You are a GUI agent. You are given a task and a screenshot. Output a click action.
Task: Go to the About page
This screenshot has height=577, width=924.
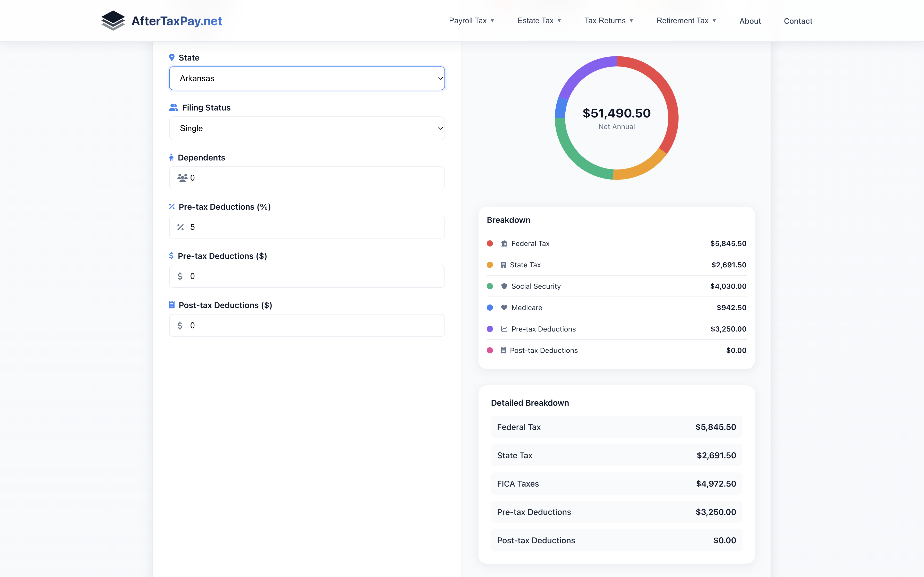click(x=749, y=21)
